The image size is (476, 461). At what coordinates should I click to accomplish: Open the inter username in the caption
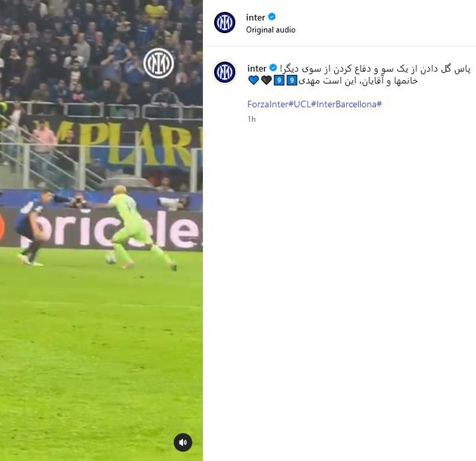[x=257, y=68]
